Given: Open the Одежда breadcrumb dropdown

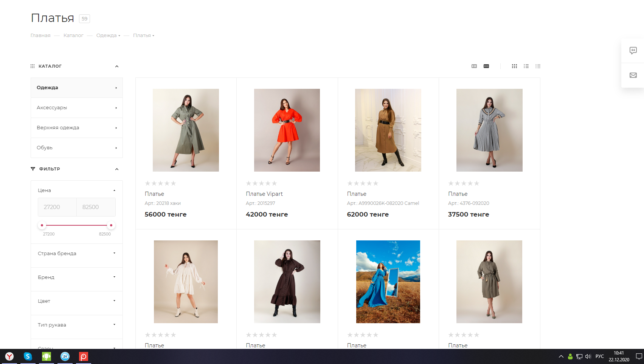Looking at the screenshot, I should click(119, 36).
